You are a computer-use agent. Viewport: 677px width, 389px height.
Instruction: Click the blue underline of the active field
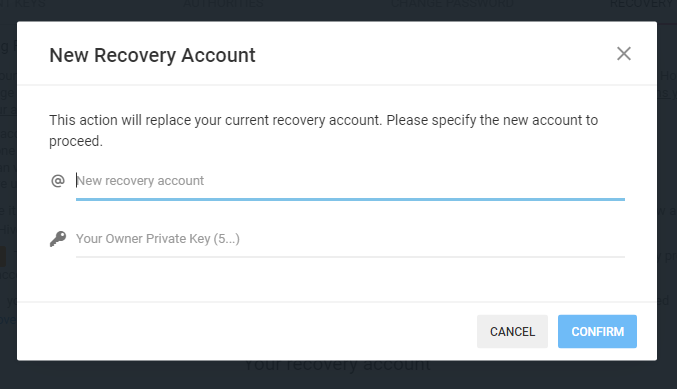tap(350, 199)
